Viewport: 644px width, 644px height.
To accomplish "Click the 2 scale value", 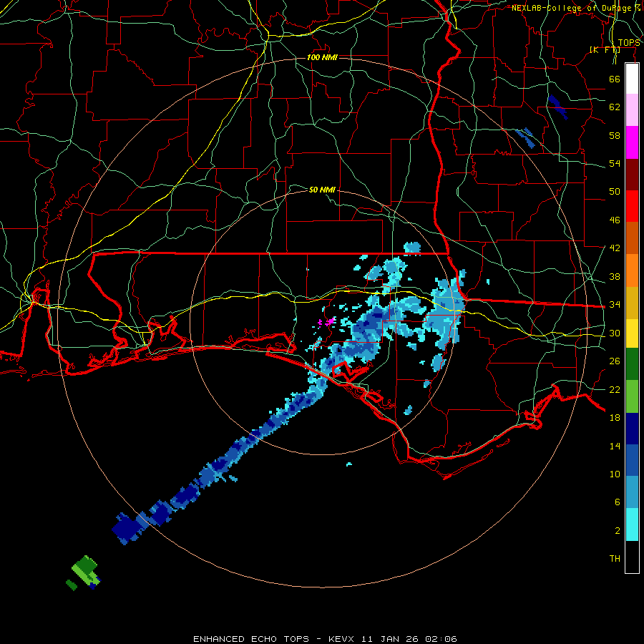I will pos(618,531).
